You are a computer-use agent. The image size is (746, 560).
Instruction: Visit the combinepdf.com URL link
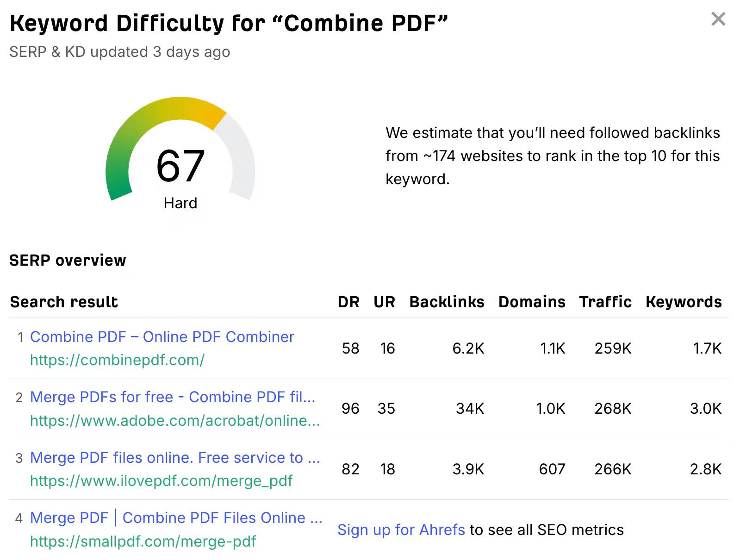coord(117,360)
